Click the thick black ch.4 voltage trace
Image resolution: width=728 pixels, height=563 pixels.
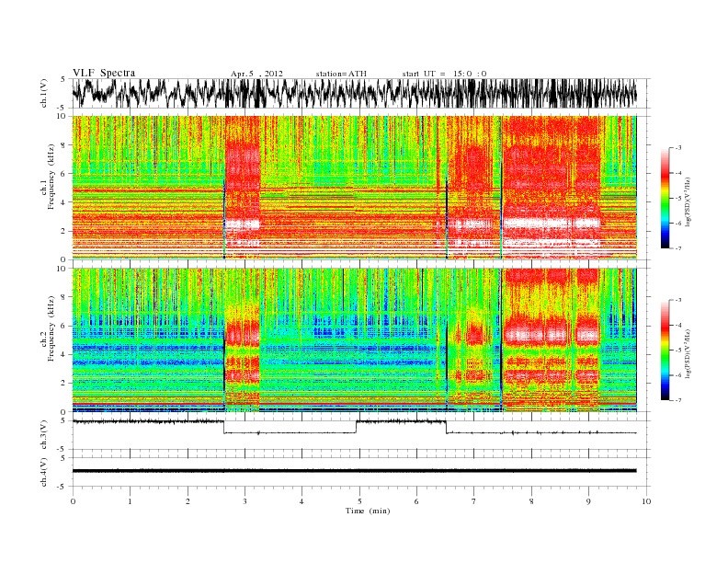354,471
